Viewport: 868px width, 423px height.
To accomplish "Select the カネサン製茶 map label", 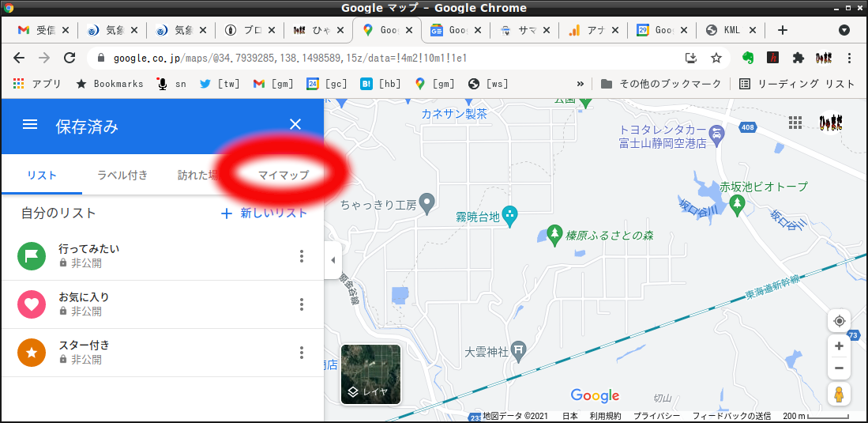I will [453, 114].
